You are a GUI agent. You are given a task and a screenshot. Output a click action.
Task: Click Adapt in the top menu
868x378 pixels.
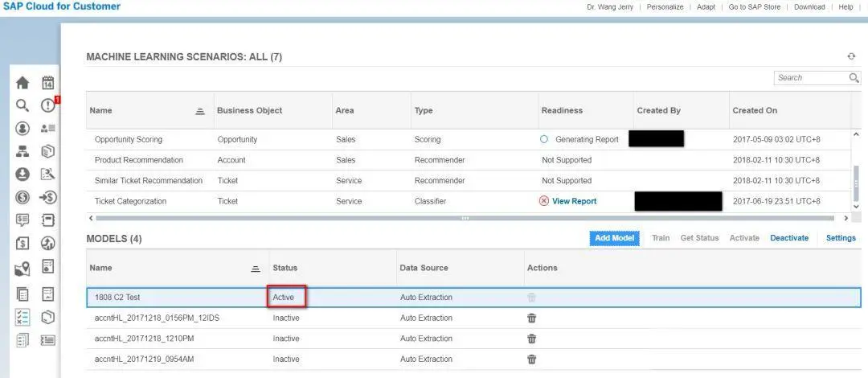point(706,7)
